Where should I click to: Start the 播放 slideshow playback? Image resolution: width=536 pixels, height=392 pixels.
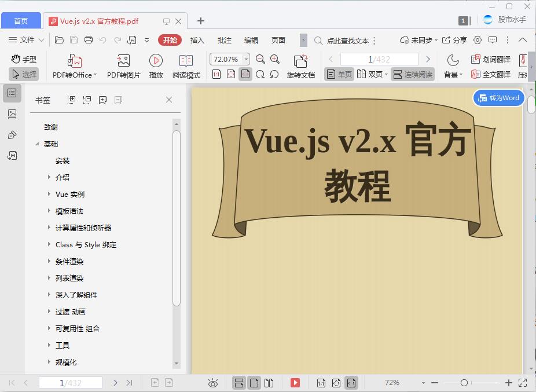[156, 65]
